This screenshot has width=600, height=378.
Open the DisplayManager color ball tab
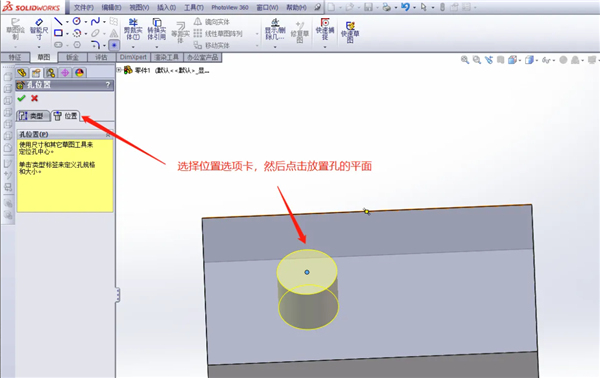tap(80, 73)
